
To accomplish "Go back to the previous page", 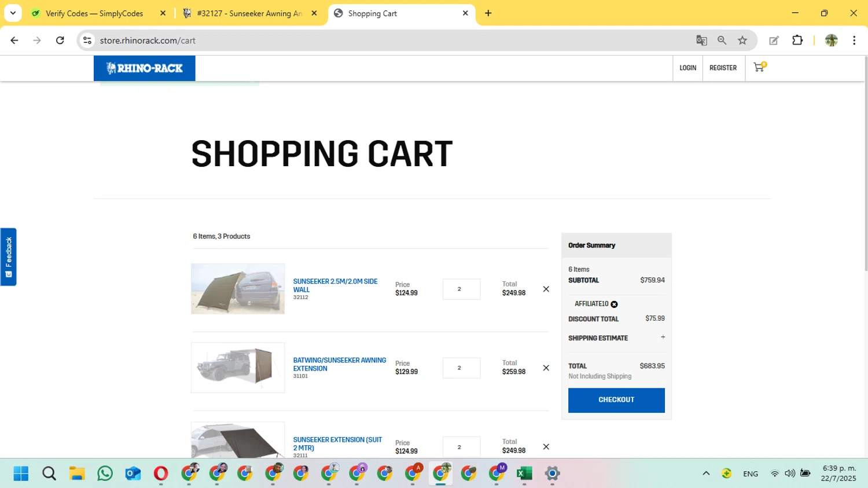I will click(14, 41).
